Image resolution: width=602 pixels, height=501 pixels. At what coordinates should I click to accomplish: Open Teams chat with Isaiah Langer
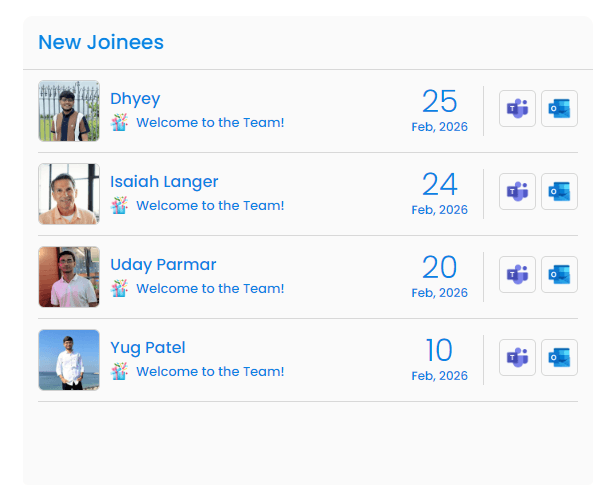[517, 191]
